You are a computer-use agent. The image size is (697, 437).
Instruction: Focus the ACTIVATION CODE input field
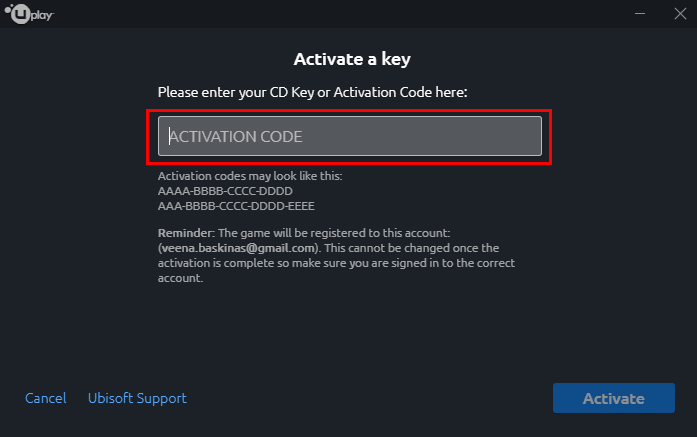350,136
